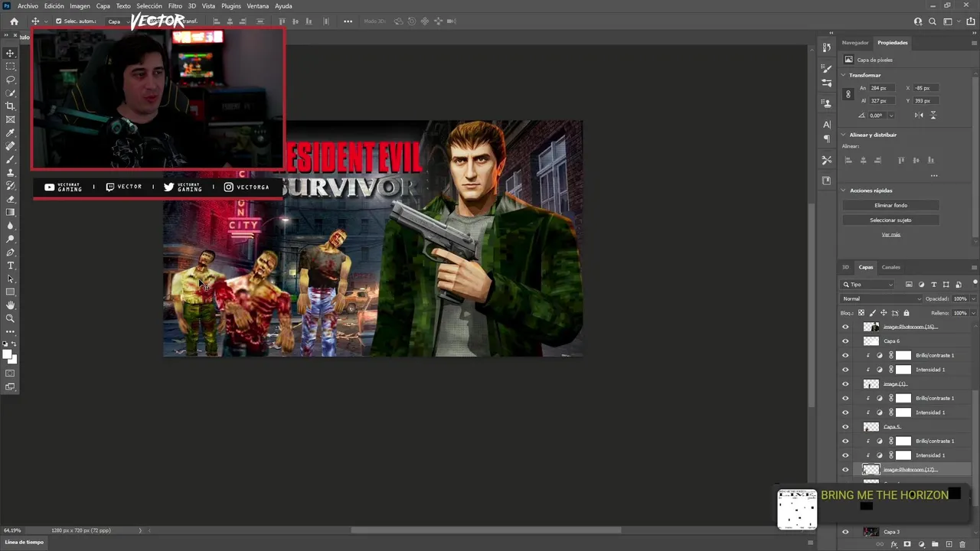Switch to the Canales tab
This screenshot has width=980, height=551.
(890, 267)
